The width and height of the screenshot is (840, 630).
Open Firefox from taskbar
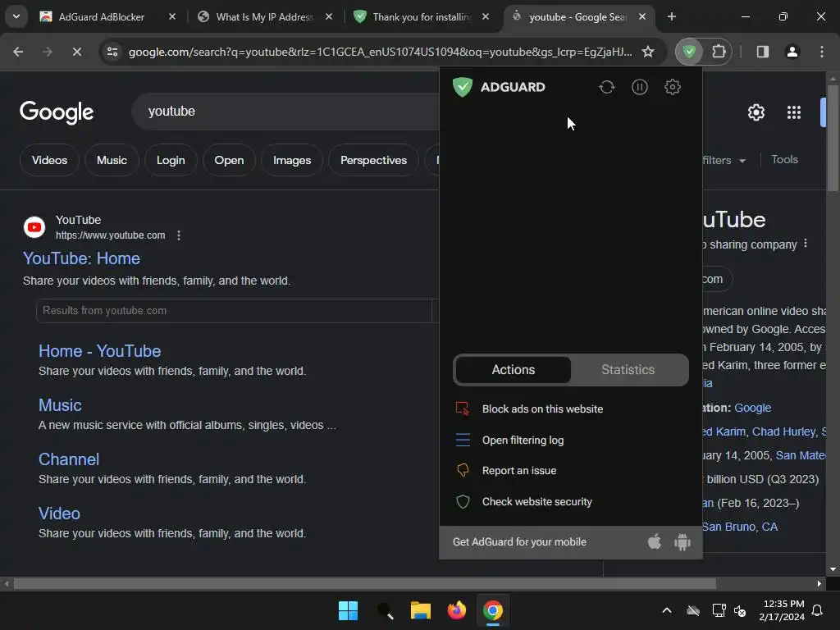(456, 610)
